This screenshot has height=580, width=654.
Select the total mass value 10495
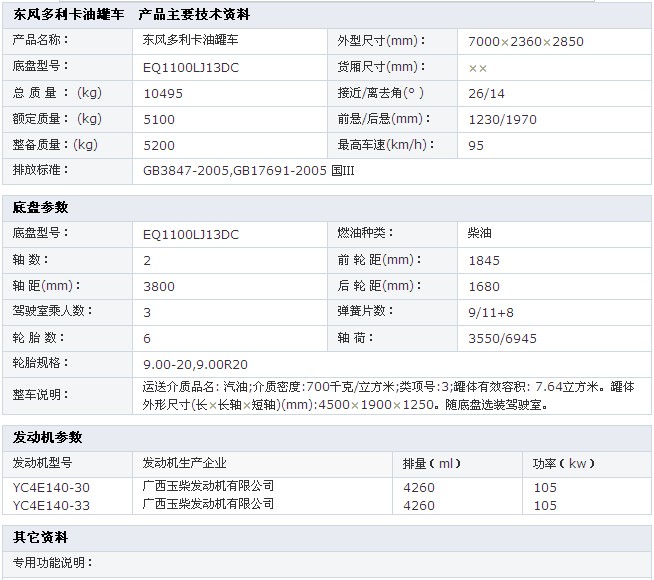(163, 93)
